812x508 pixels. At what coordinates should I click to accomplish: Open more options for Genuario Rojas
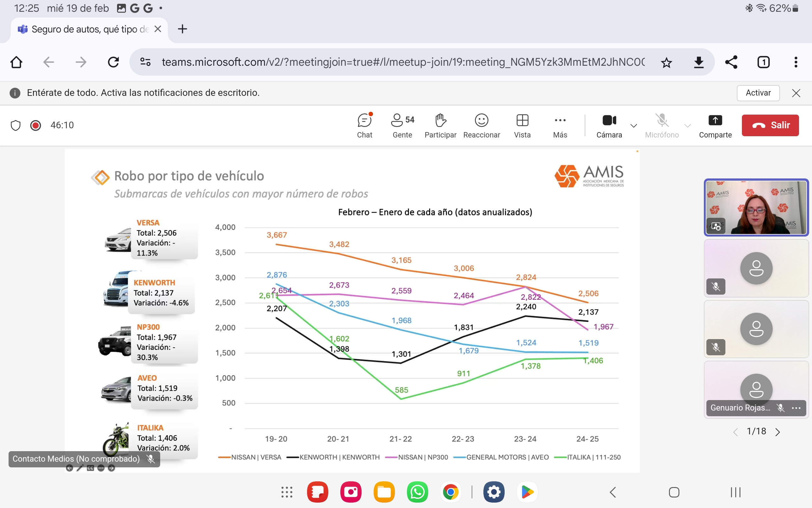pos(796,408)
